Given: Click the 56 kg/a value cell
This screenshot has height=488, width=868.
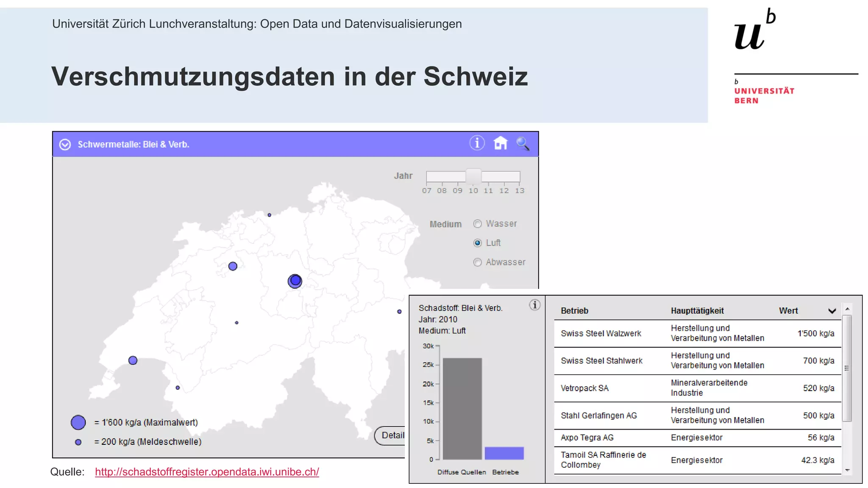Looking at the screenshot, I should point(821,438).
